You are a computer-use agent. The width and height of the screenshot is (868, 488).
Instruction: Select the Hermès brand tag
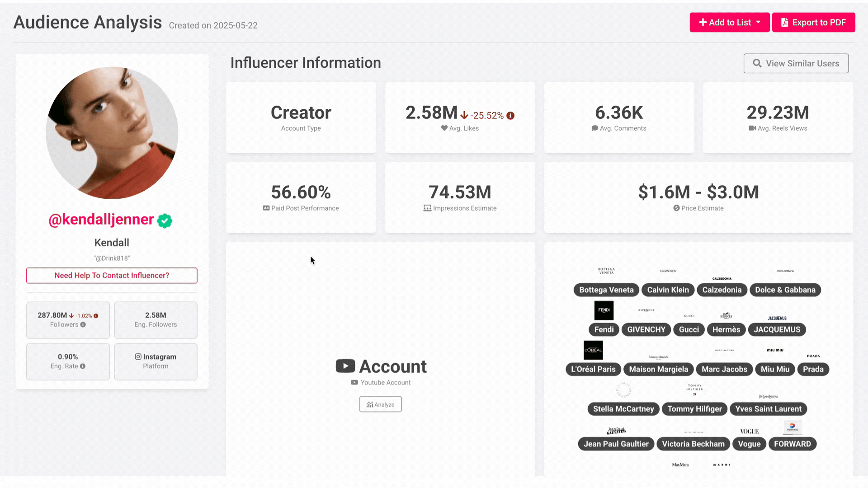726,330
